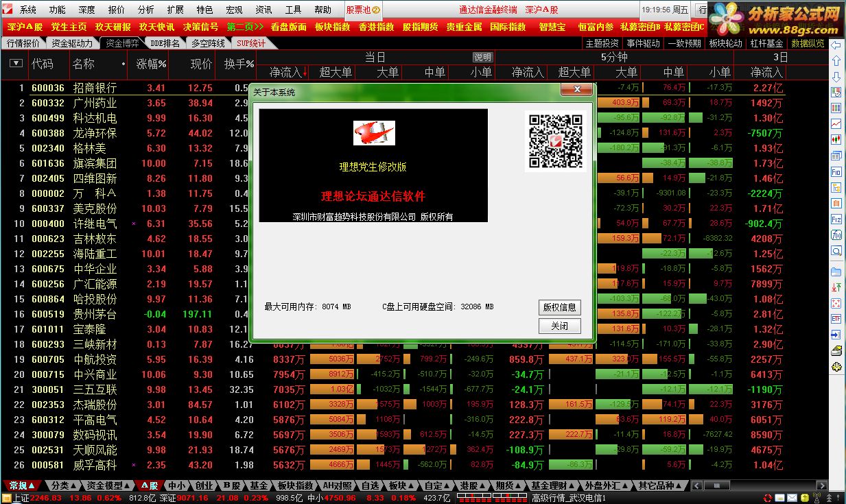Open 主题投资 at the top right

pyautogui.click(x=601, y=43)
